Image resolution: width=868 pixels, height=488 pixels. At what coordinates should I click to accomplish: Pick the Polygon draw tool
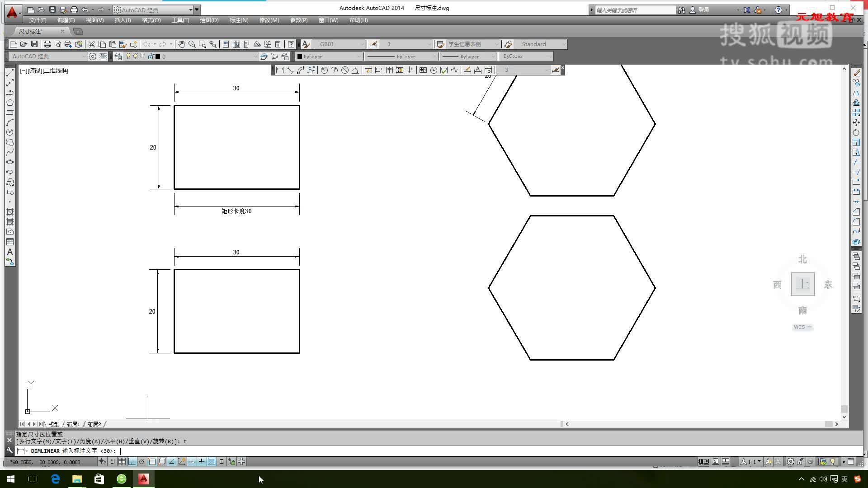coord(10,103)
